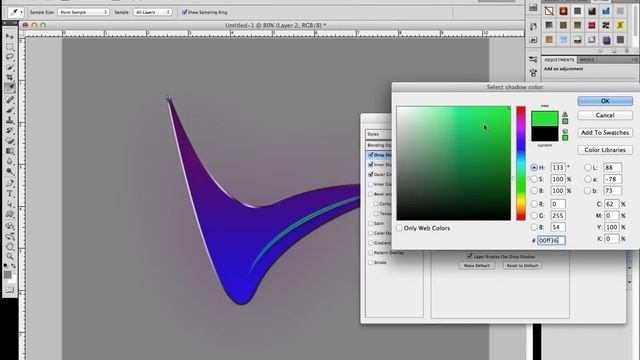Image resolution: width=640 pixels, height=360 pixels.
Task: Select the Blur tool
Action: pyautogui.click(x=10, y=161)
